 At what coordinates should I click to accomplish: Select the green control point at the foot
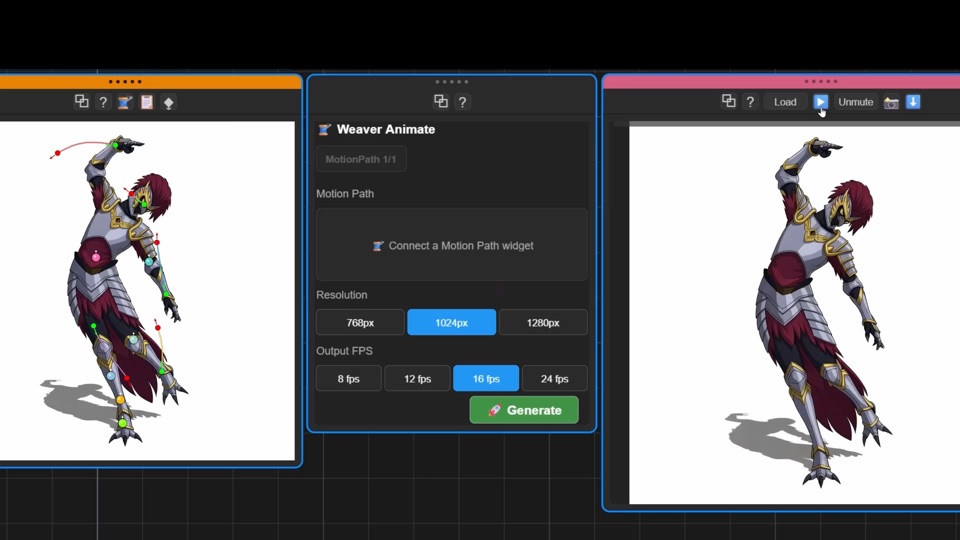122,423
